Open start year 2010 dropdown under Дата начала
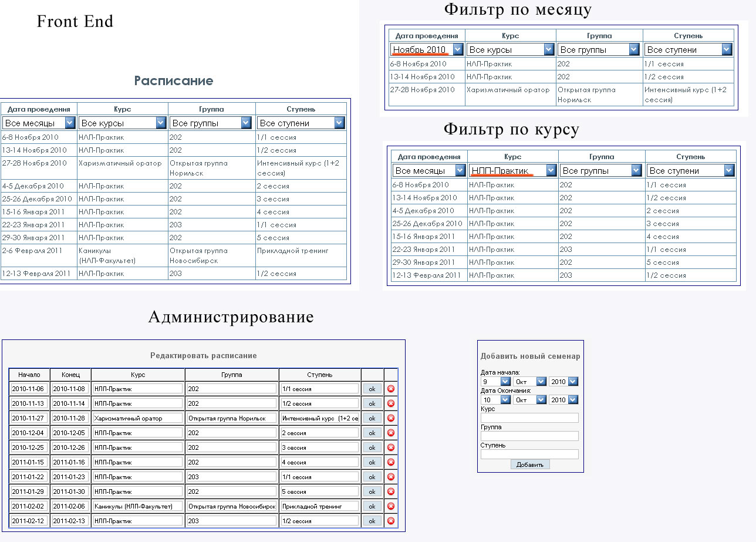Viewport: 756px width, 542px height. coord(563,382)
